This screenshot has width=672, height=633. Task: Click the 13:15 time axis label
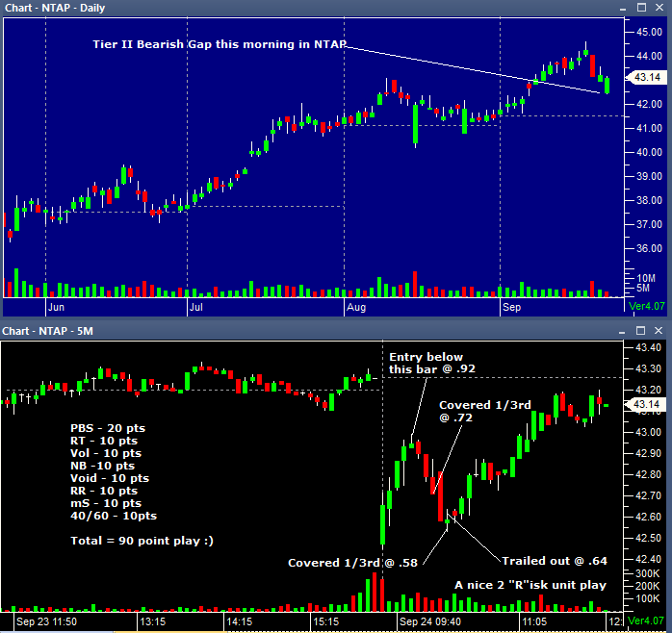click(152, 621)
